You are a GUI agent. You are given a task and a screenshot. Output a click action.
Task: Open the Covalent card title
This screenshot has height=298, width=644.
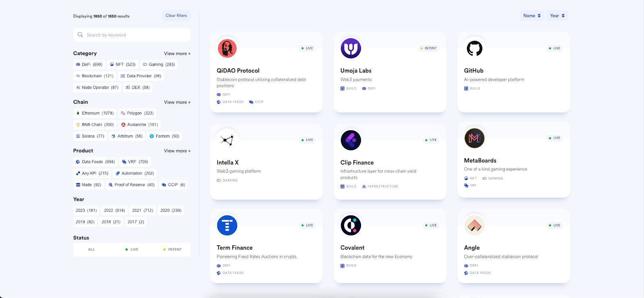[x=352, y=248]
